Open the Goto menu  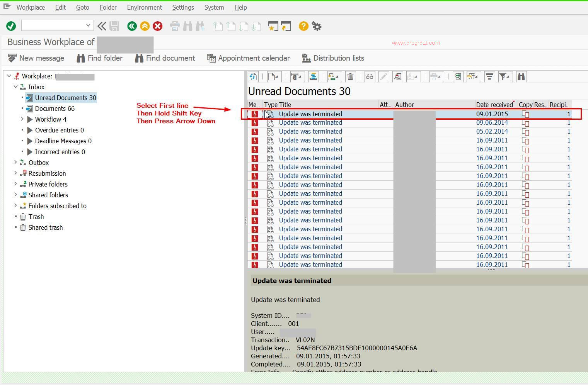click(82, 7)
